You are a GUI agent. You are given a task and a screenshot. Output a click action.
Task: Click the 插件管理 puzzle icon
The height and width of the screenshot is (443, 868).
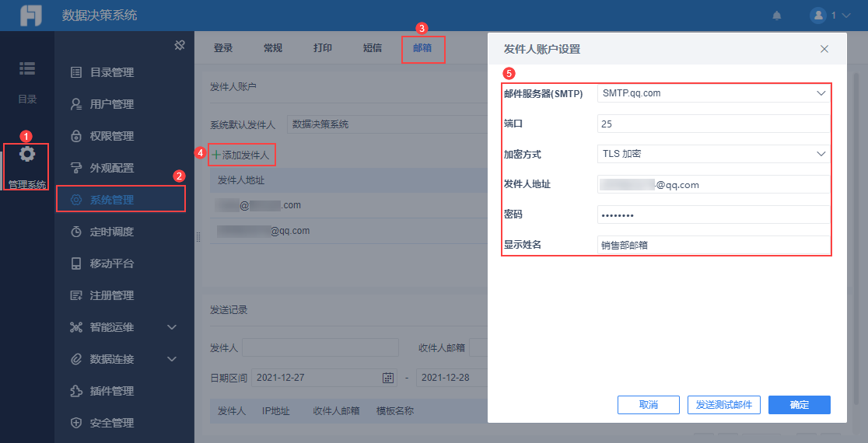tap(76, 391)
